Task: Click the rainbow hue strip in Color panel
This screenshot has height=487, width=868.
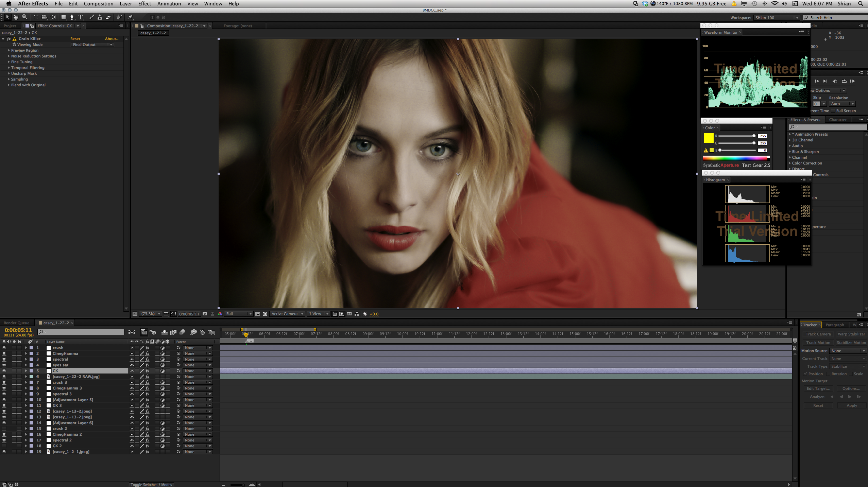Action: 736,158
